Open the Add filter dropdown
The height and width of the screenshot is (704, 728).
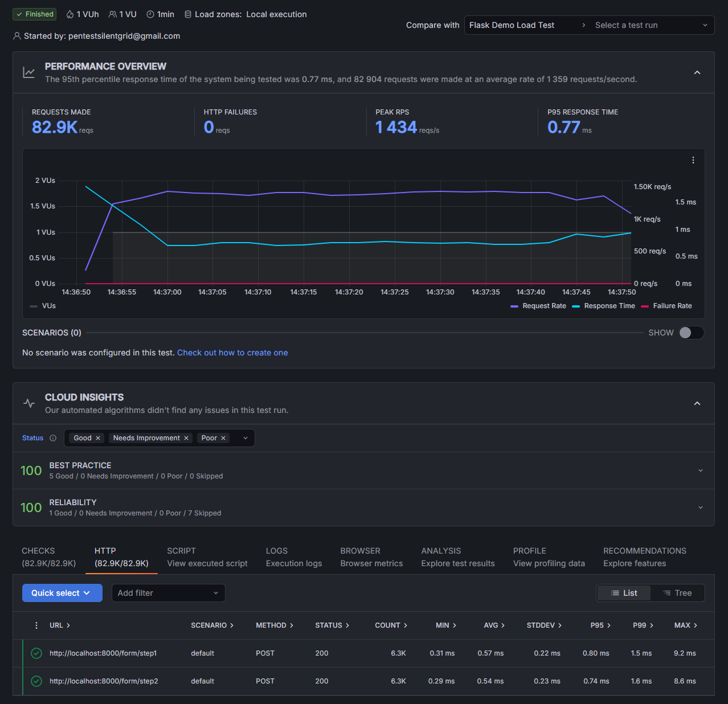(x=168, y=593)
